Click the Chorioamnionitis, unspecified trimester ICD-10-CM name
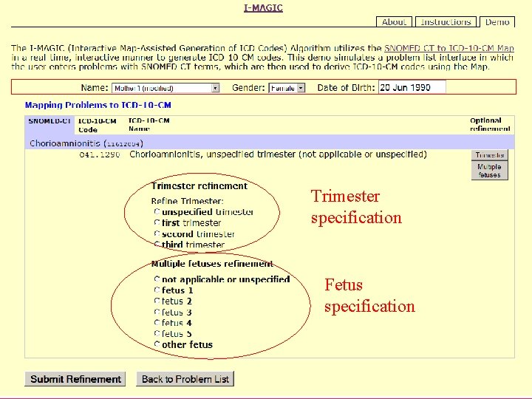 pyautogui.click(x=278, y=154)
